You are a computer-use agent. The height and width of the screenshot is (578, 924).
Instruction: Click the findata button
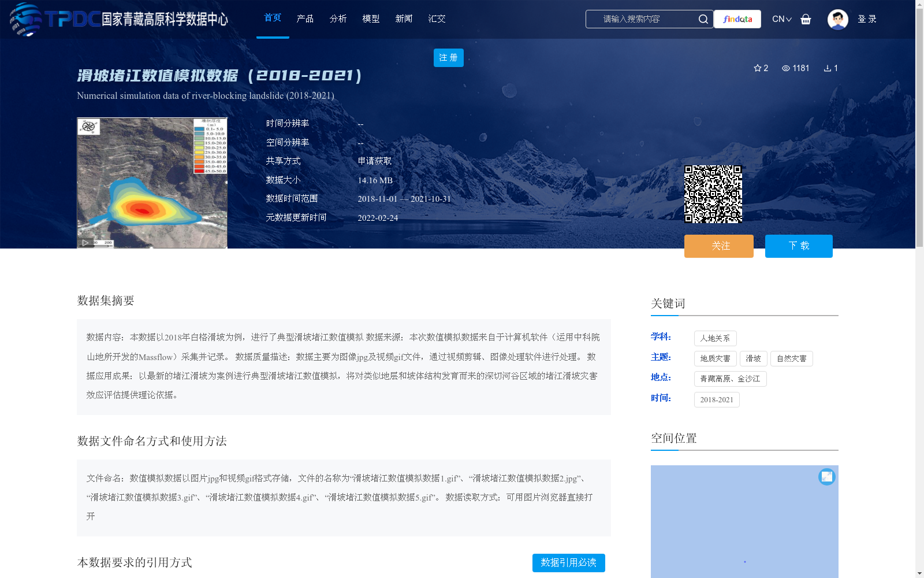pyautogui.click(x=737, y=19)
